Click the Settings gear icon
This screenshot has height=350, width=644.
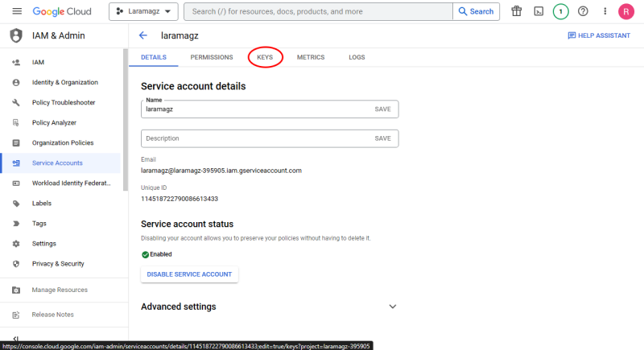pyautogui.click(x=16, y=244)
